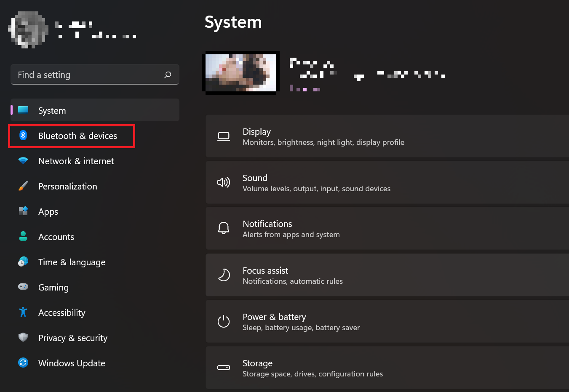
Task: Click the Sound speaker icon
Action: (224, 182)
